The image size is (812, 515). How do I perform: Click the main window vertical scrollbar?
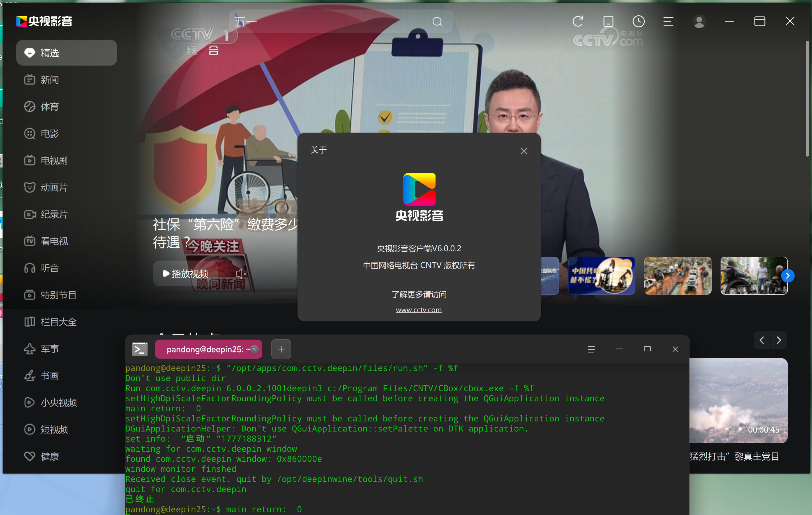(x=807, y=99)
